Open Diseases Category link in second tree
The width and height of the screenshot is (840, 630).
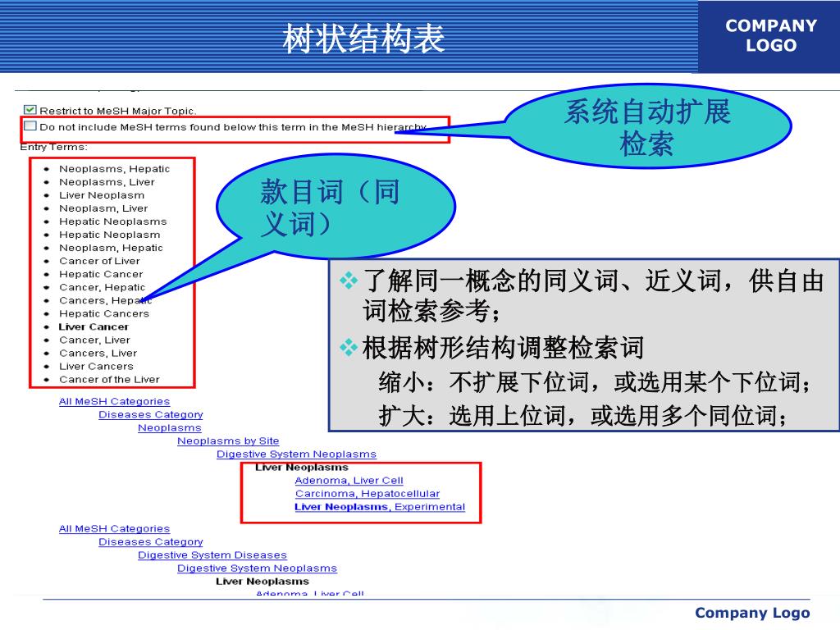[x=151, y=541]
